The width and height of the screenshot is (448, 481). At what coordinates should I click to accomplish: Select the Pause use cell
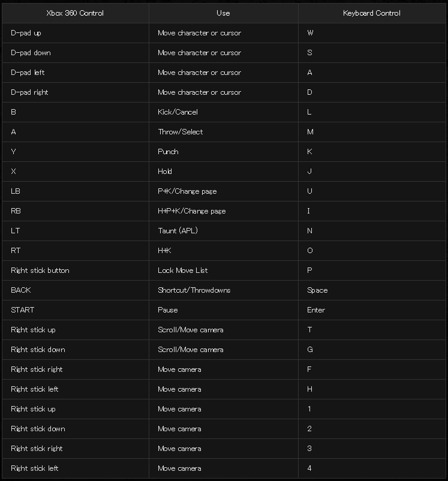[x=168, y=310]
